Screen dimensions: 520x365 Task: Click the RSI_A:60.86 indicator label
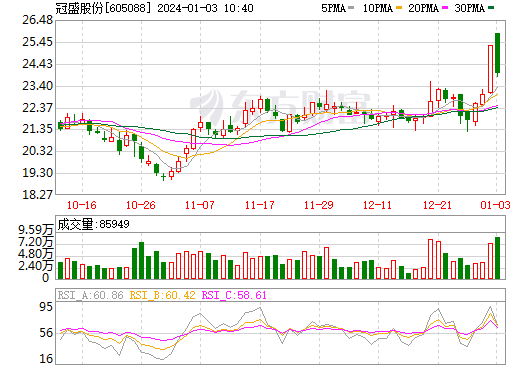[x=90, y=295]
